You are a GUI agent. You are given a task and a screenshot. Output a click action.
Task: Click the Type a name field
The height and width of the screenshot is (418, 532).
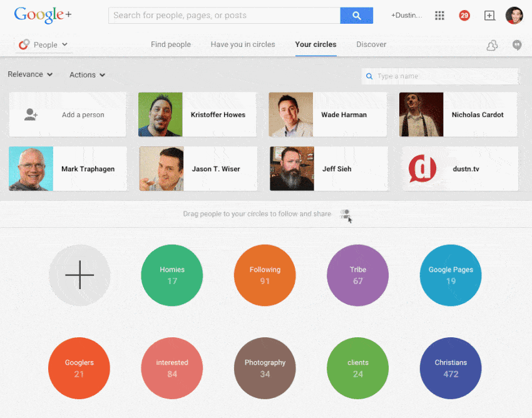440,76
